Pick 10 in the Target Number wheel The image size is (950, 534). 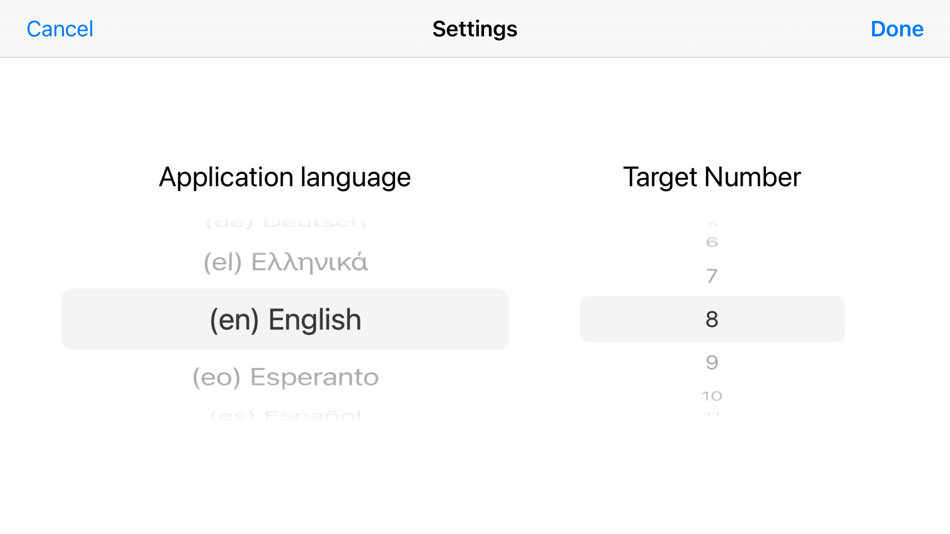coord(711,396)
